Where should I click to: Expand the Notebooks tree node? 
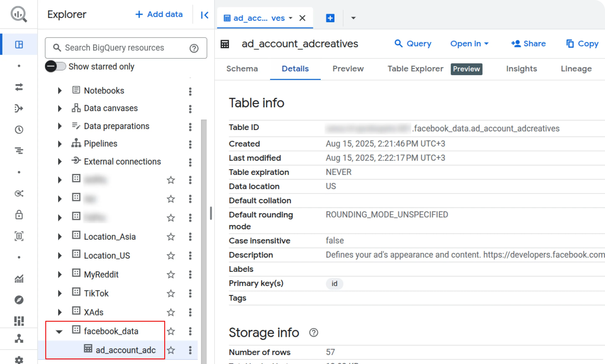pos(59,91)
